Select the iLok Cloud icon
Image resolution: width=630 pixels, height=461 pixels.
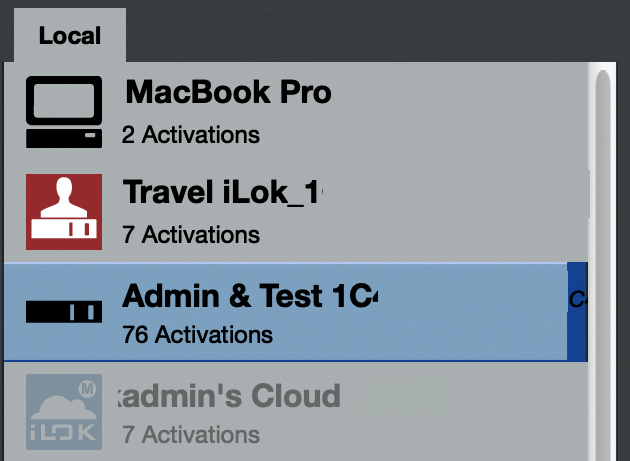[64, 410]
